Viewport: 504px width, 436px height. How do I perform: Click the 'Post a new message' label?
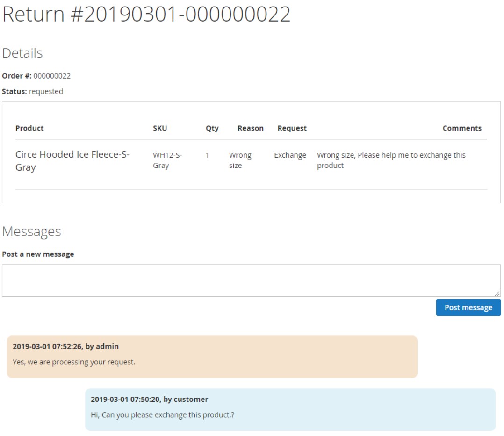tap(38, 254)
